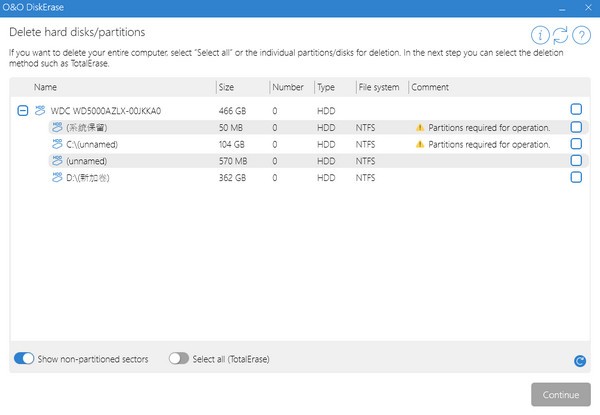Click the refresh arrows icon at top right
Screen dimensions: 600x415
click(560, 35)
